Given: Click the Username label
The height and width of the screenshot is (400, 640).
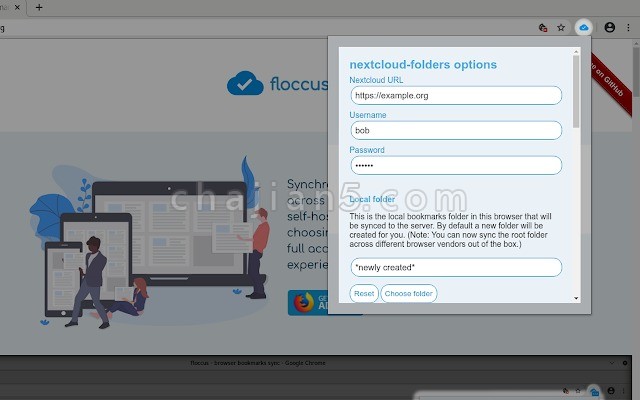Looking at the screenshot, I should pos(368,115).
